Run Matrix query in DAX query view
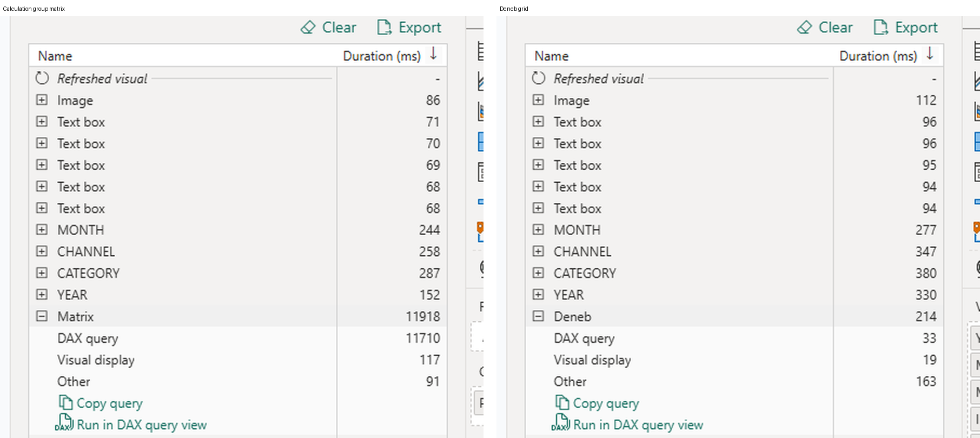This screenshot has height=438, width=980. [131, 425]
